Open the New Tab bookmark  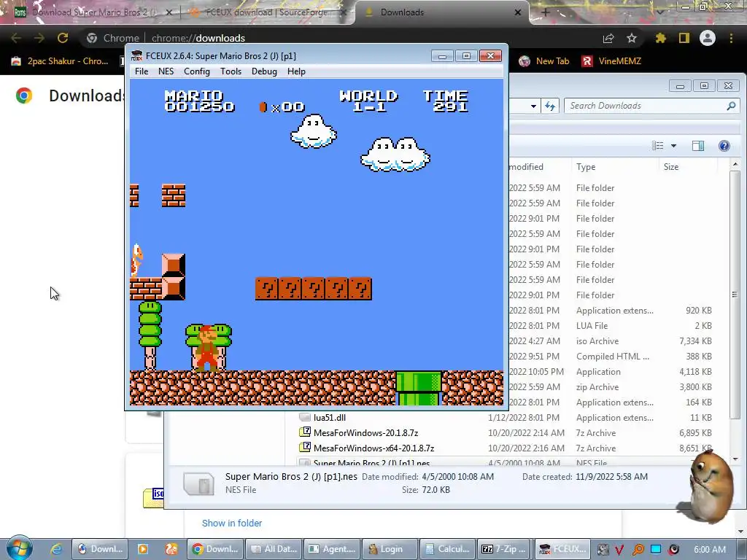coord(544,61)
